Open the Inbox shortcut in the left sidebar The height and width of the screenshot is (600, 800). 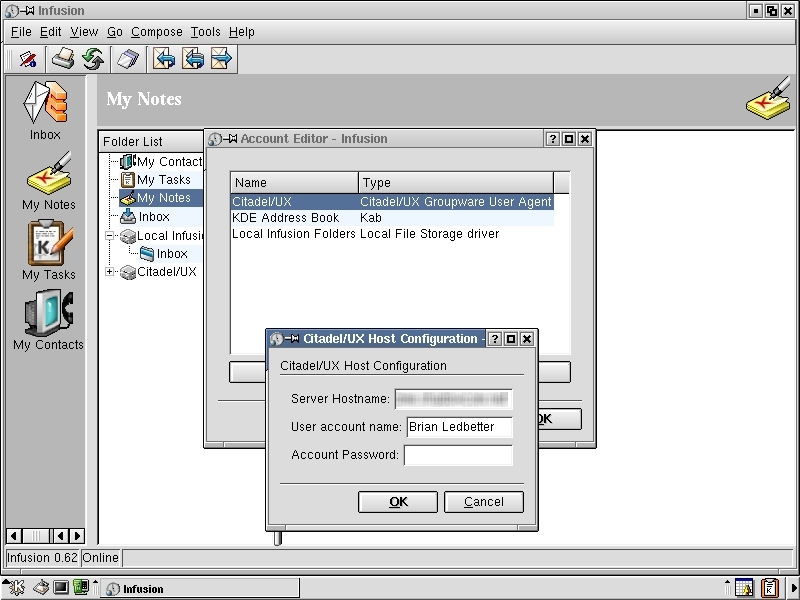tap(45, 111)
